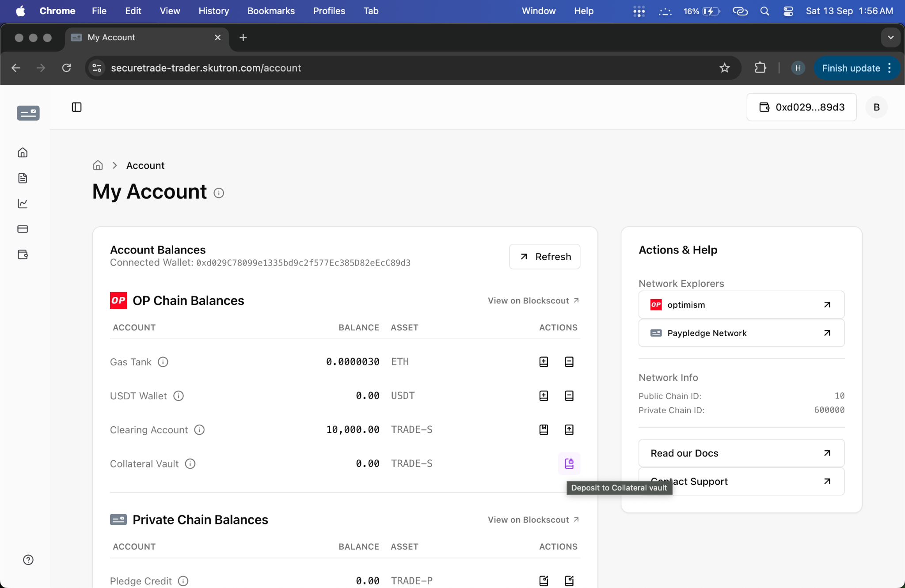The height and width of the screenshot is (588, 905).
Task: Open the Home icon in the sidebar
Action: (x=23, y=152)
